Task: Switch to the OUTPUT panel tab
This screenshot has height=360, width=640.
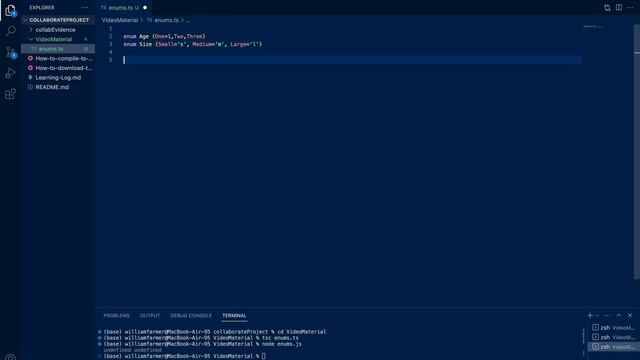Action: click(x=150, y=316)
